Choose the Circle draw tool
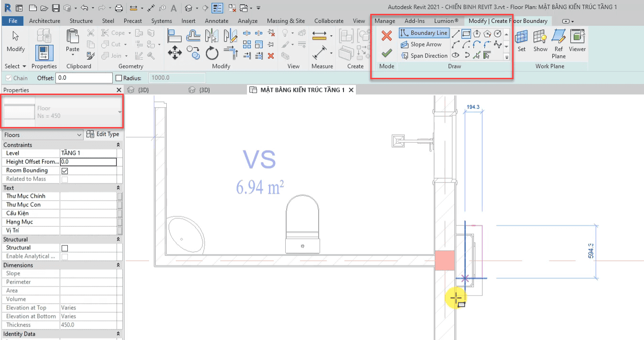The width and height of the screenshot is (644, 340). [x=498, y=33]
